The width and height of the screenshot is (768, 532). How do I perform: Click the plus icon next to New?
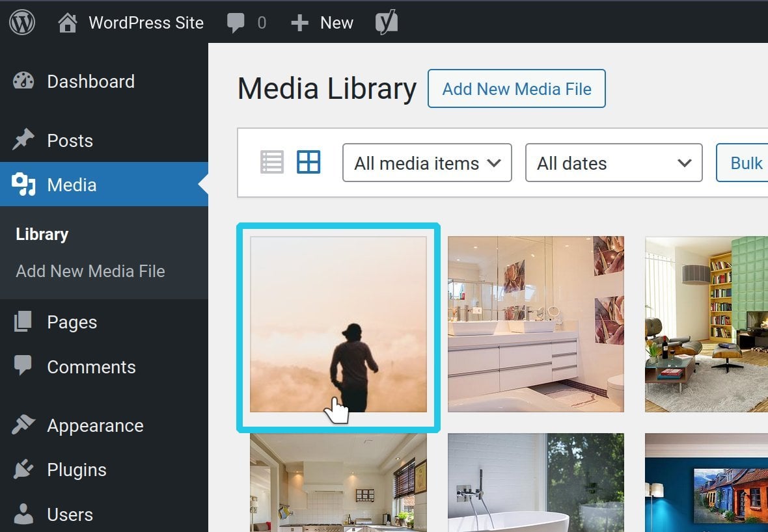click(x=299, y=23)
